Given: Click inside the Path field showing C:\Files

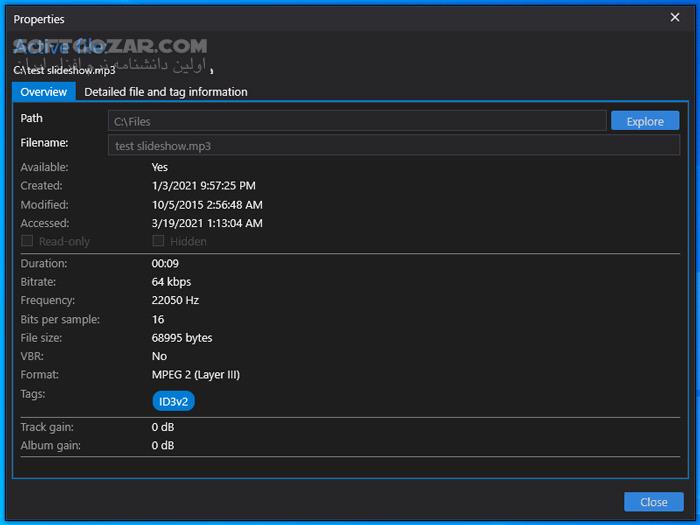Looking at the screenshot, I should [x=357, y=121].
